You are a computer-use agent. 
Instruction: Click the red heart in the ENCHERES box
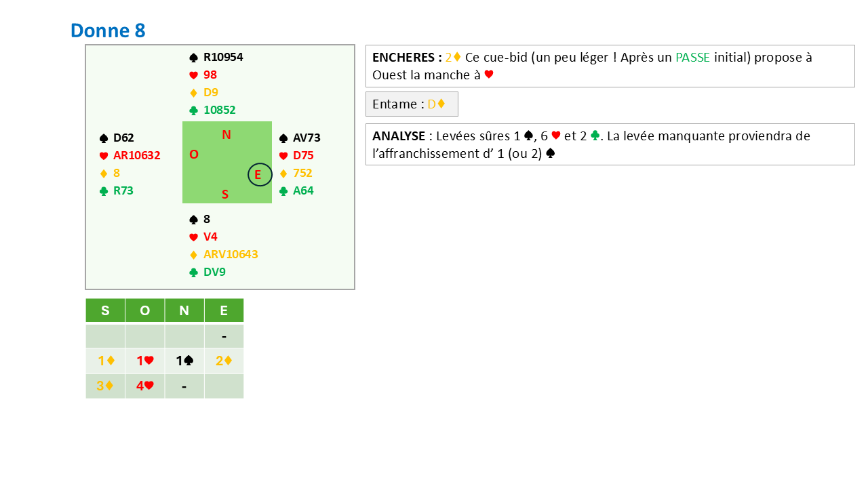pos(488,75)
